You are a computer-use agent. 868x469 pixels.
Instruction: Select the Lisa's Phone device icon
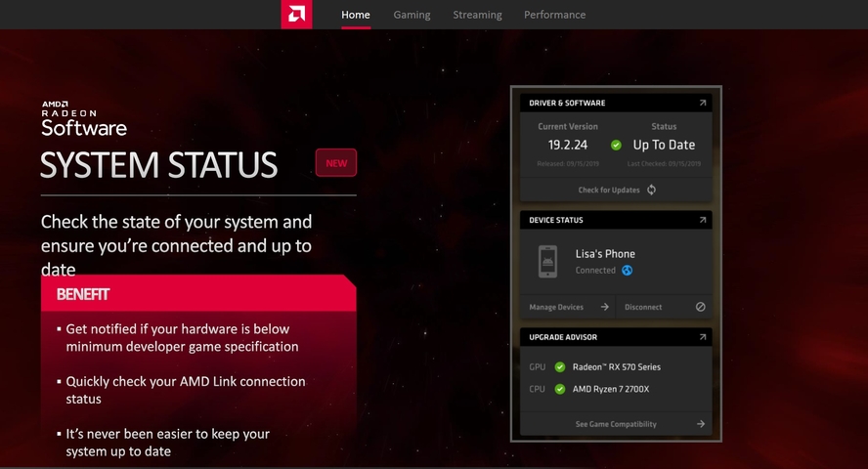click(548, 262)
